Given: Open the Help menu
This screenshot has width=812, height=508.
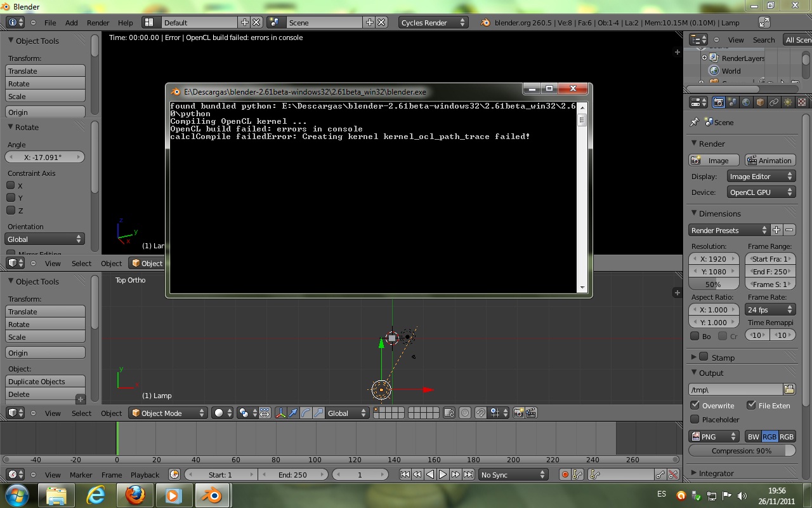Looking at the screenshot, I should (x=126, y=22).
